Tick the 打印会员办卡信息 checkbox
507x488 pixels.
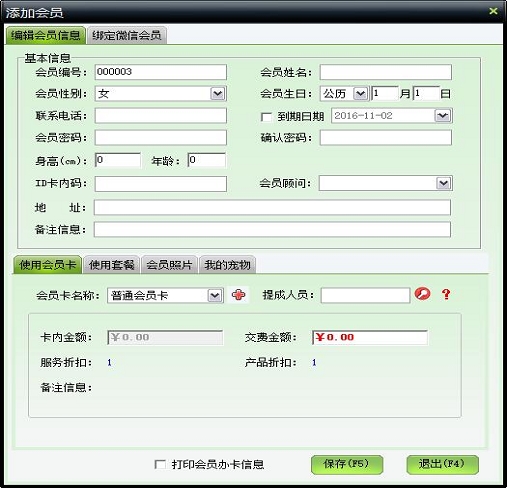(x=160, y=464)
